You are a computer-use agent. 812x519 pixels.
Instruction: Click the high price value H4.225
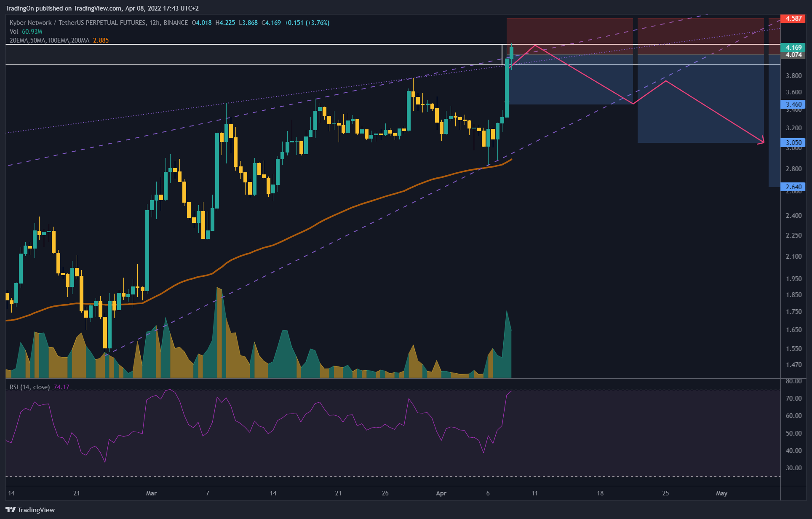(x=225, y=23)
